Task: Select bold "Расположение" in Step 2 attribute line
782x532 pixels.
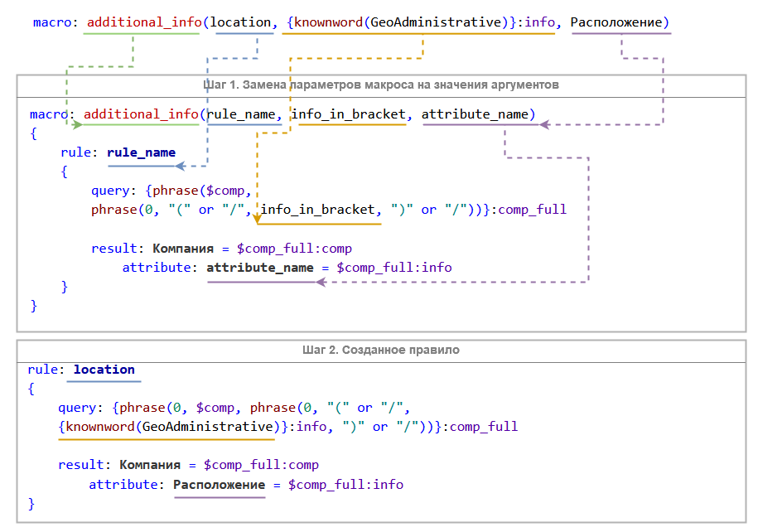Action: coord(220,485)
